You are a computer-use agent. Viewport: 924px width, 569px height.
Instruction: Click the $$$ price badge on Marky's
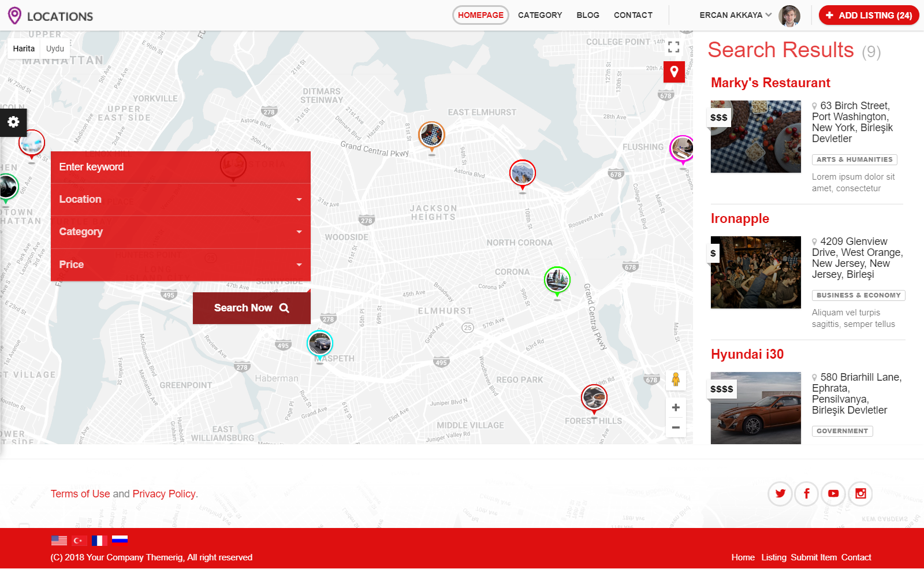[719, 117]
